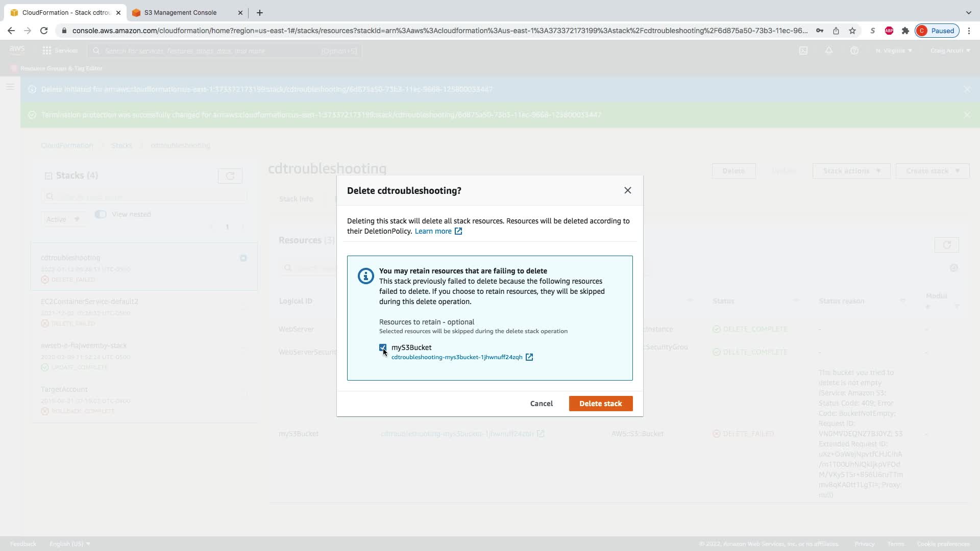
Task: Open the Learn more DeletionPolicy link
Action: (433, 231)
